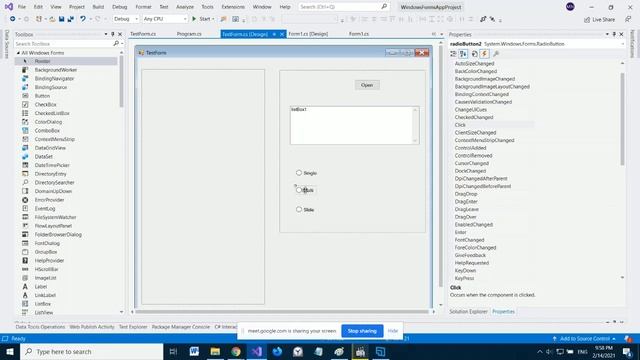Open File Explorer from the taskbar
Image resolution: width=640 pixels, height=360 pixels.
pos(215,351)
